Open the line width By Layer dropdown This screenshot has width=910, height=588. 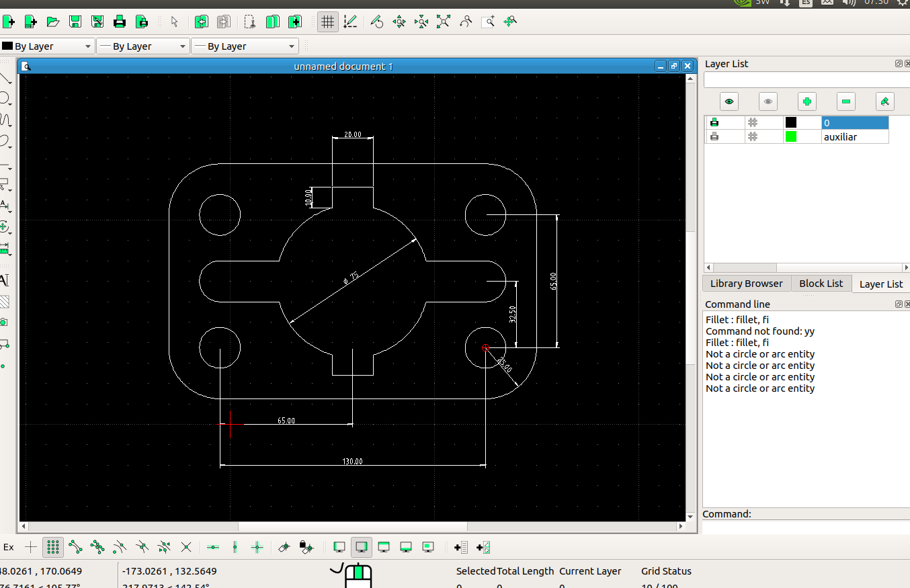[x=142, y=46]
